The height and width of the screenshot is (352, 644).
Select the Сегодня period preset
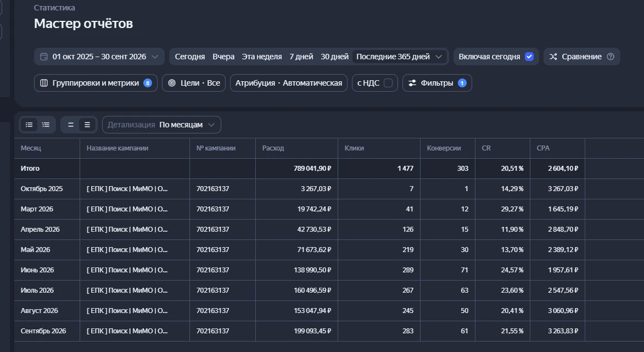tap(190, 57)
